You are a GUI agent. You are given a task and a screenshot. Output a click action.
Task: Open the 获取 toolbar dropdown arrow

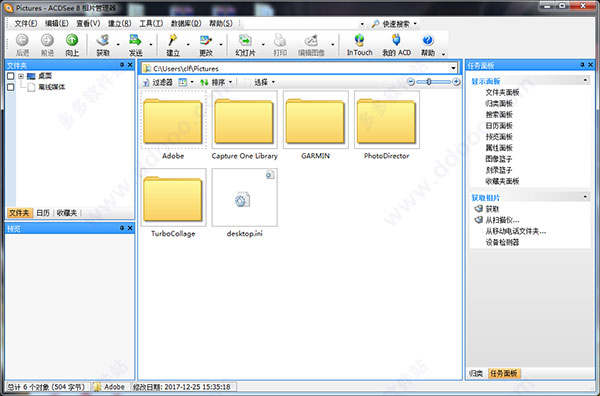click(118, 44)
